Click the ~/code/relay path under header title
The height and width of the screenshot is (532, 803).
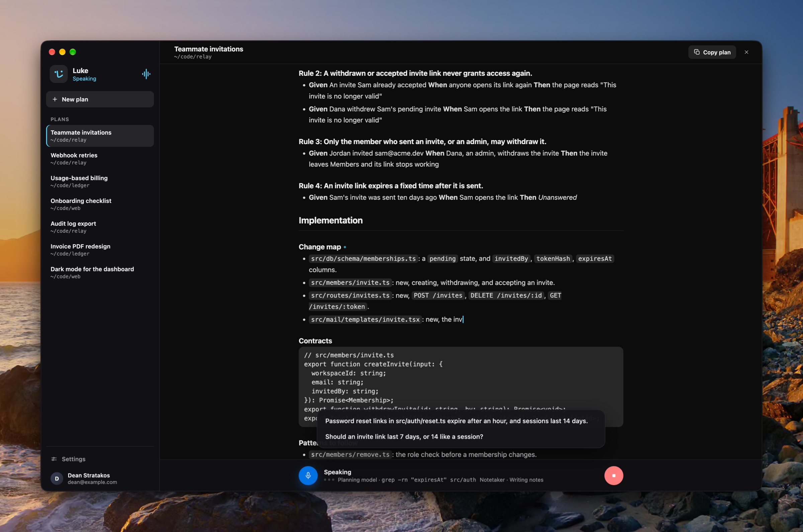[x=193, y=57]
